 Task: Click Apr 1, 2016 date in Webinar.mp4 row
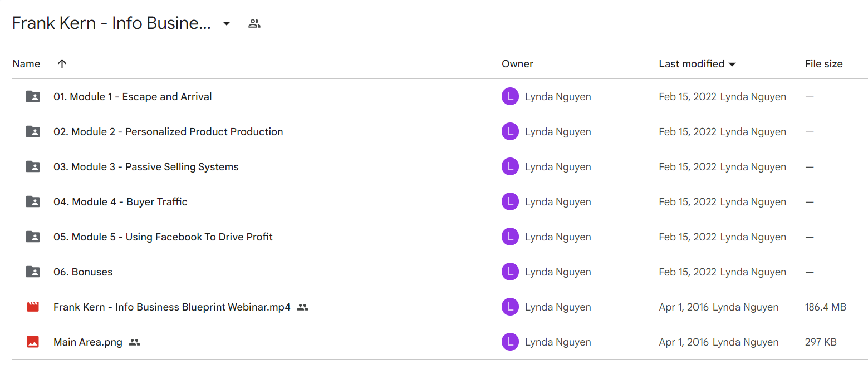pyautogui.click(x=684, y=307)
